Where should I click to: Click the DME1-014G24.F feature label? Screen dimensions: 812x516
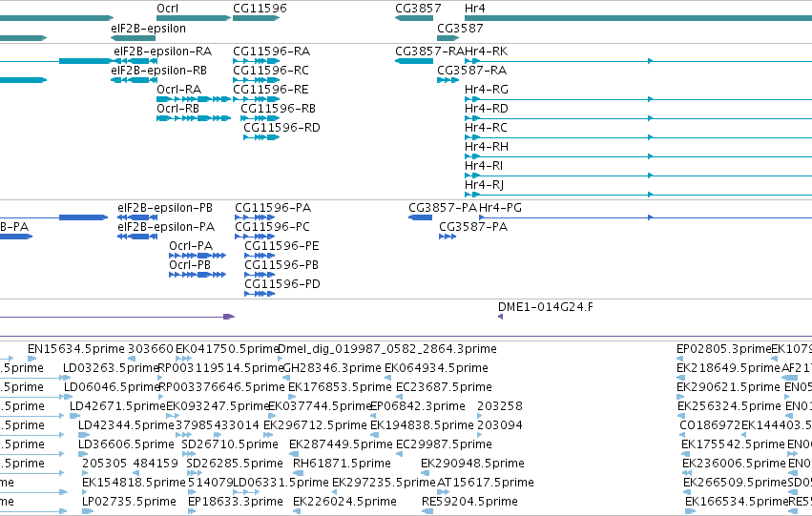coord(546,307)
